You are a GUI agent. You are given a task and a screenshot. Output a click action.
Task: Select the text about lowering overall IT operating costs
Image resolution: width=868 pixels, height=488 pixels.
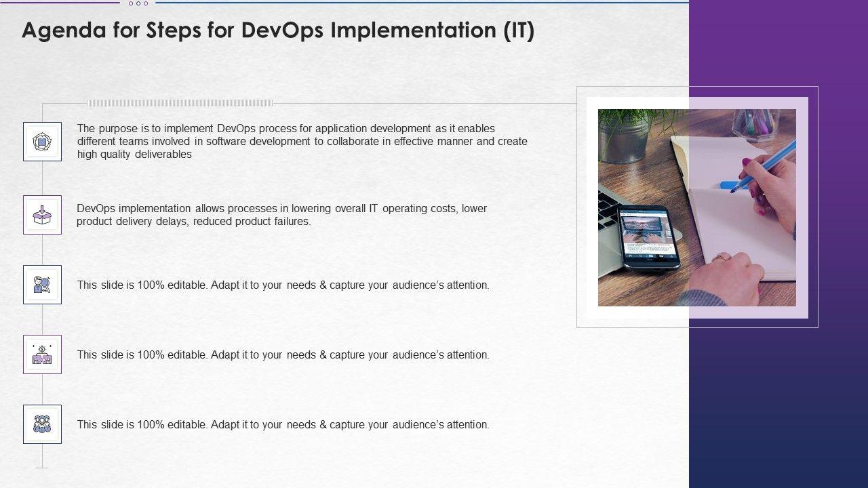click(281, 215)
